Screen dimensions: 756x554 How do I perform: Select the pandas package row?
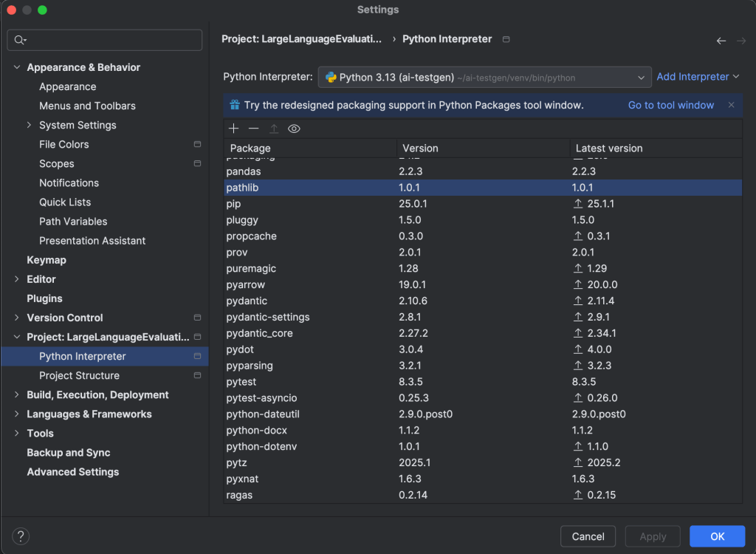point(483,171)
